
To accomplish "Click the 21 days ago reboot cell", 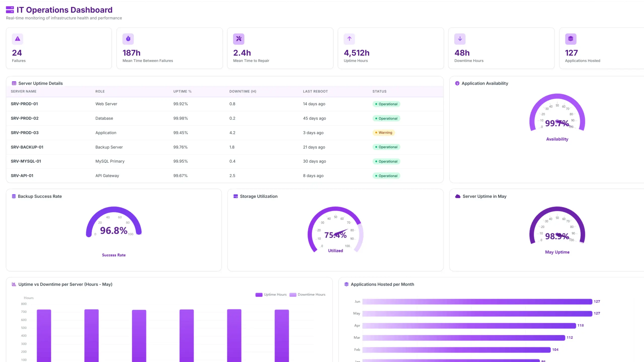I will [x=314, y=147].
